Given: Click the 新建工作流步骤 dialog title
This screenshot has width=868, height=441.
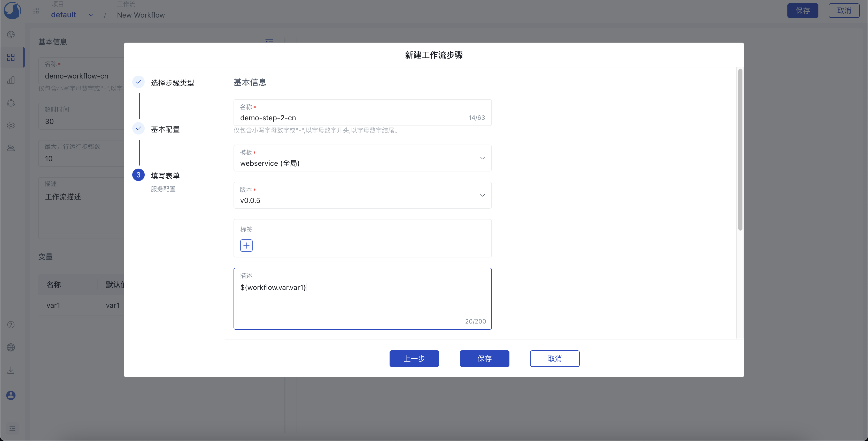Looking at the screenshot, I should click(x=434, y=55).
